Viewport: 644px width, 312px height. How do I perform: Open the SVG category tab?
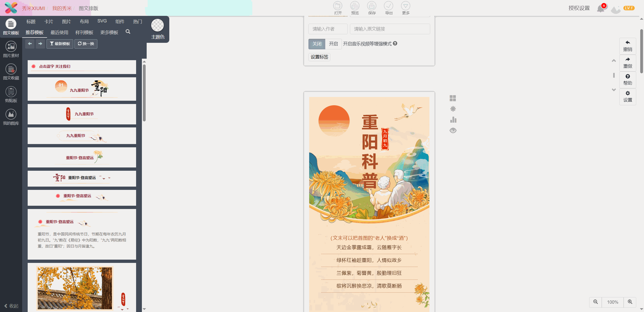[102, 21]
